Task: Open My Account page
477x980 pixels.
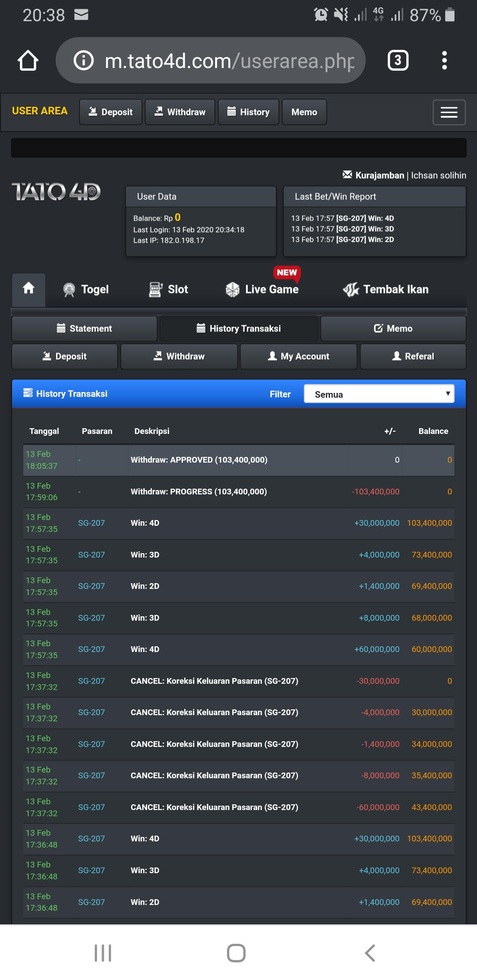Action: tap(299, 356)
